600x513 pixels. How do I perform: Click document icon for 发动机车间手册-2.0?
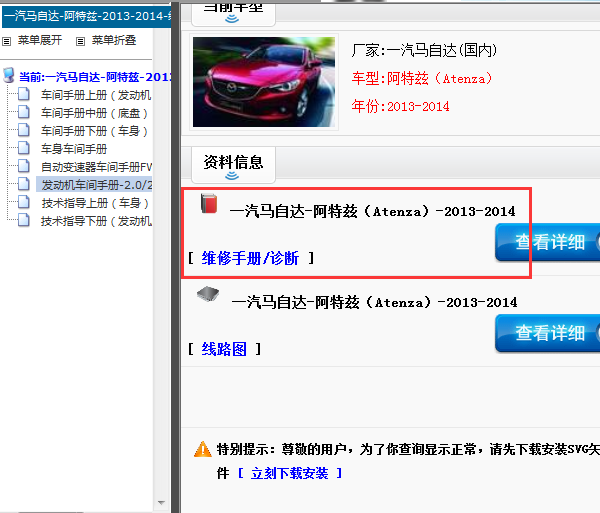[x=24, y=184]
